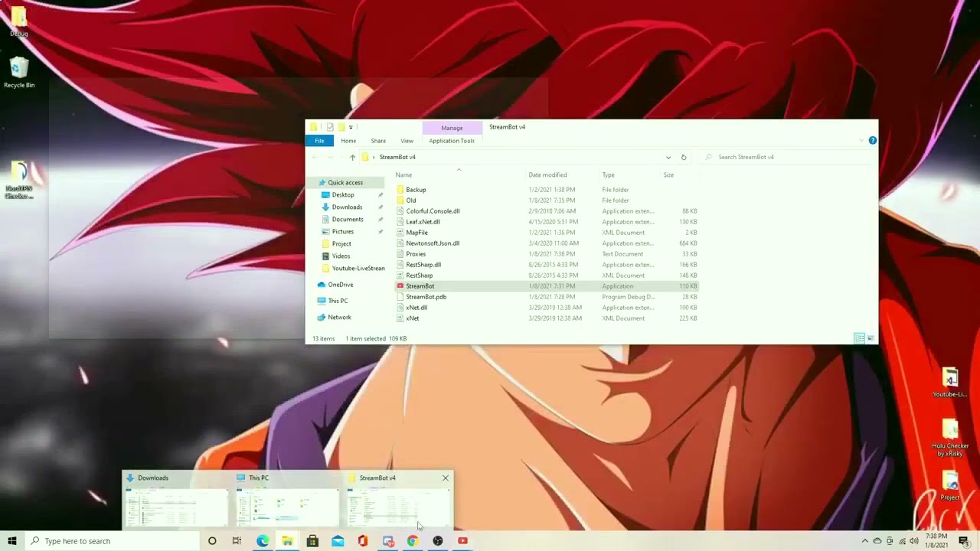This screenshot has height=551, width=980.
Task: Select OneDrive in the navigation pane
Action: (x=341, y=285)
